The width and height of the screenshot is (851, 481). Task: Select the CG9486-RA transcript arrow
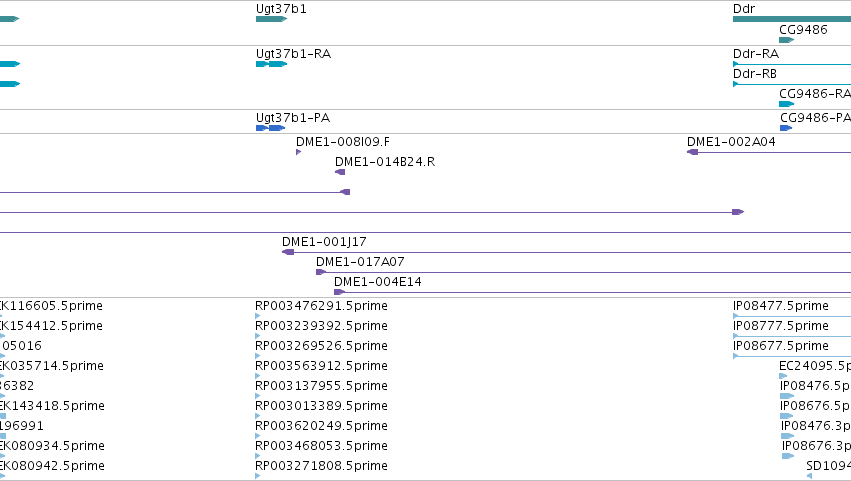tap(786, 104)
